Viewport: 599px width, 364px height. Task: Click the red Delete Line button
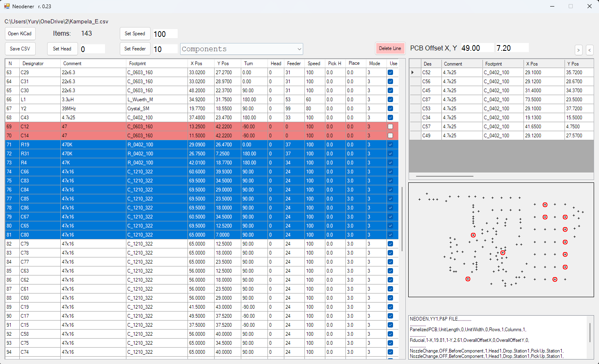coord(390,48)
